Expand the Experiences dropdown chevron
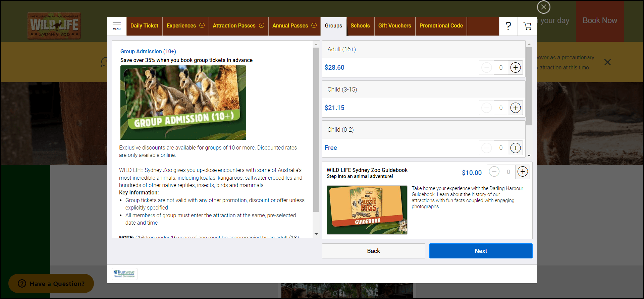The image size is (644, 299). pos(202,25)
